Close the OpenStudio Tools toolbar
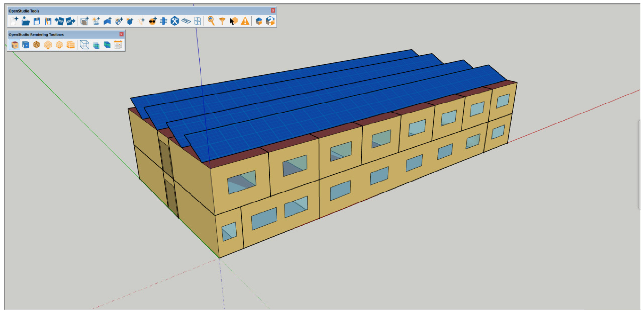The image size is (644, 315). (273, 11)
